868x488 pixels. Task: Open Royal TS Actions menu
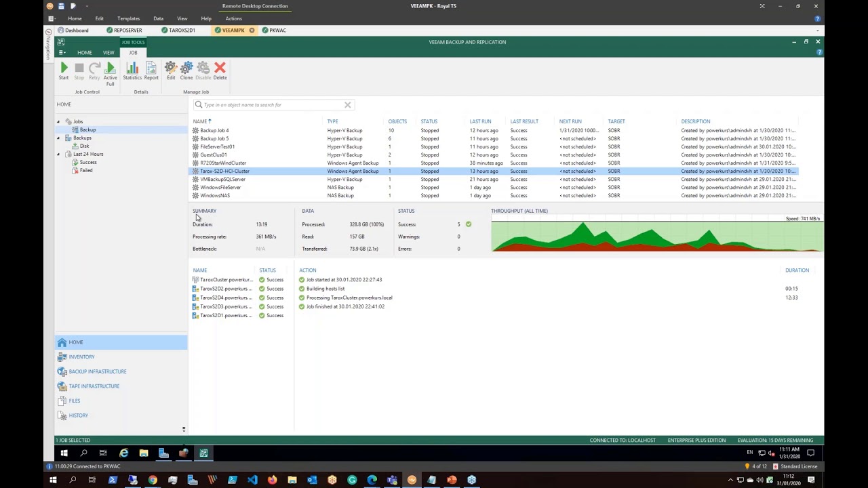tap(233, 18)
